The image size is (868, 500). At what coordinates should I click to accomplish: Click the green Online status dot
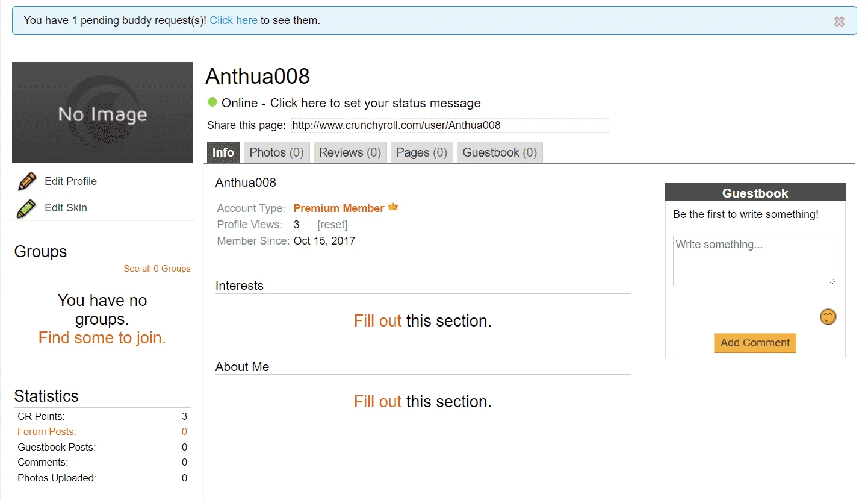(x=212, y=102)
